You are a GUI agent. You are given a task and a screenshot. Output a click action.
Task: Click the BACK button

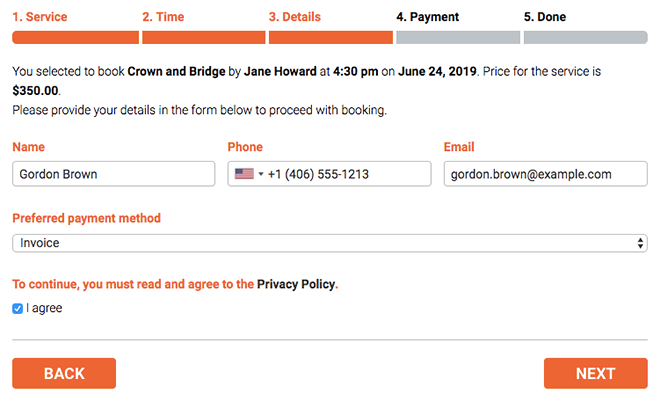click(x=64, y=373)
